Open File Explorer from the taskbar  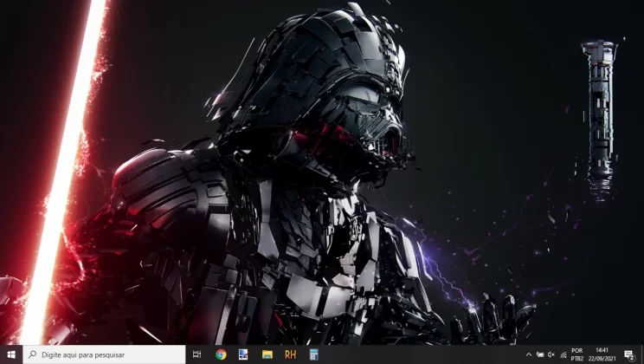267,354
